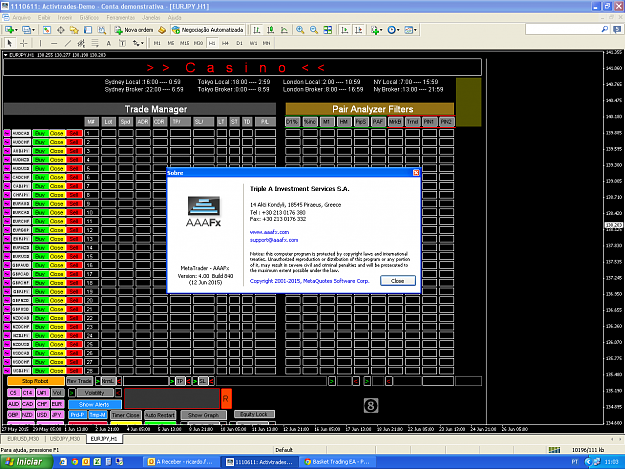Click the Auto Restart button
The height and width of the screenshot is (469, 625).
(159, 415)
